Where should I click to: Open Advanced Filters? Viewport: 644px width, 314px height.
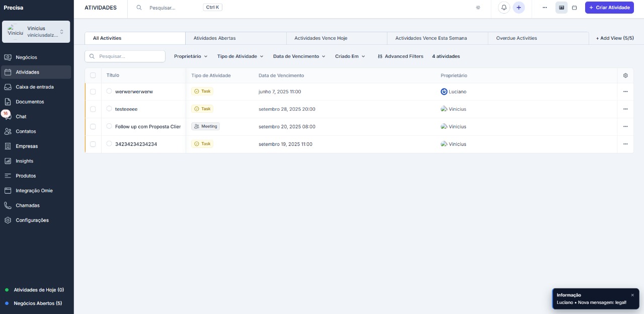tap(400, 56)
